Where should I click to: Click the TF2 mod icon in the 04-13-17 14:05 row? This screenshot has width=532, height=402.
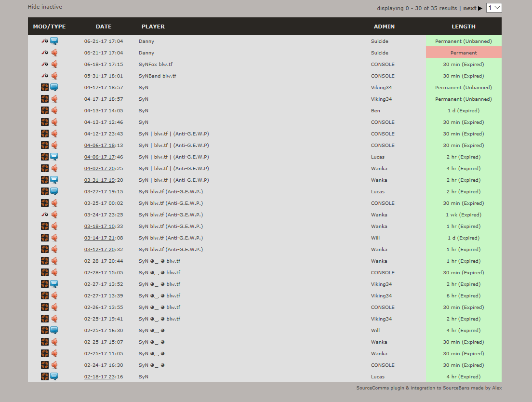[x=45, y=110]
